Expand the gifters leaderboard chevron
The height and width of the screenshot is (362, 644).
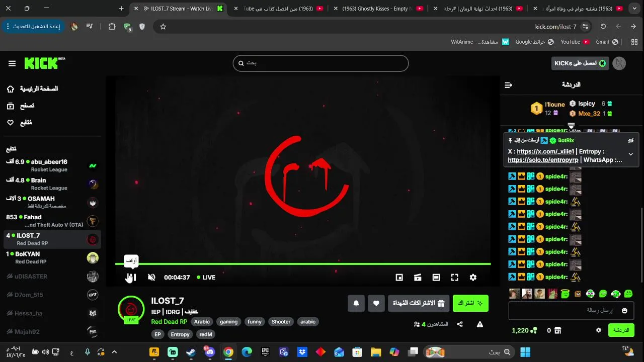click(571, 125)
